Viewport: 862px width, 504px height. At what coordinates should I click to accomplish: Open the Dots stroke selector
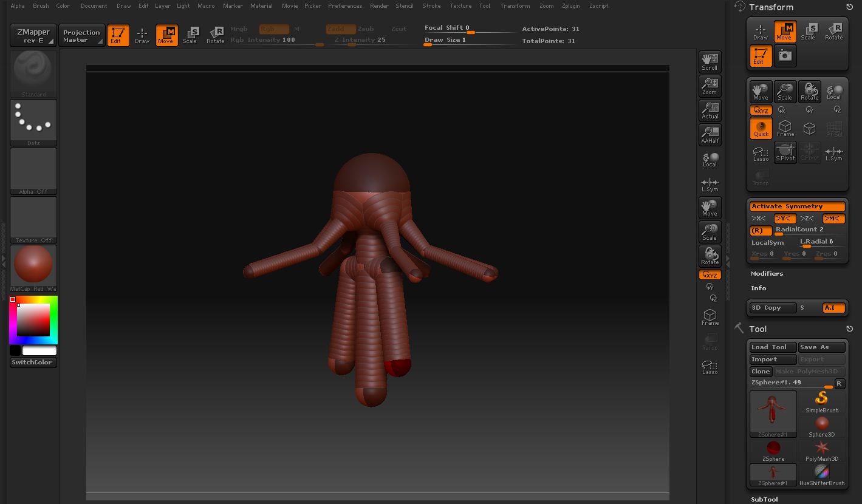(x=33, y=123)
